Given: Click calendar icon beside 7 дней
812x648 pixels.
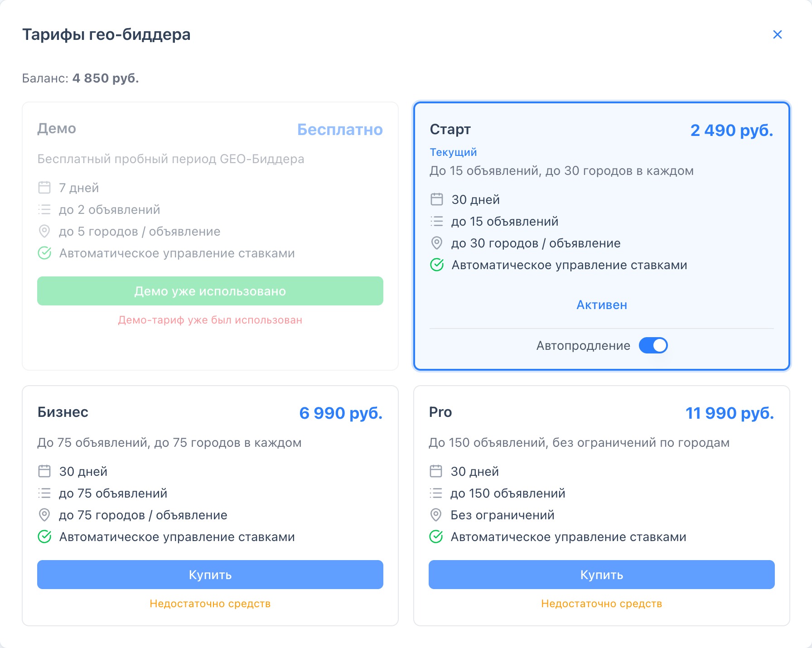Looking at the screenshot, I should [44, 188].
